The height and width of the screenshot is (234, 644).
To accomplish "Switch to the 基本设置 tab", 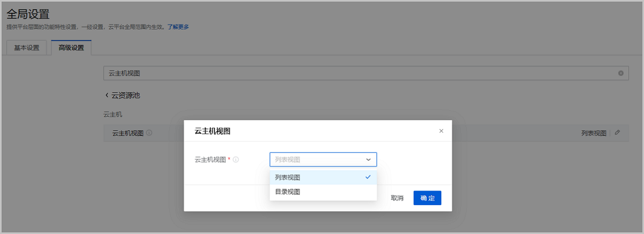I will click(27, 48).
